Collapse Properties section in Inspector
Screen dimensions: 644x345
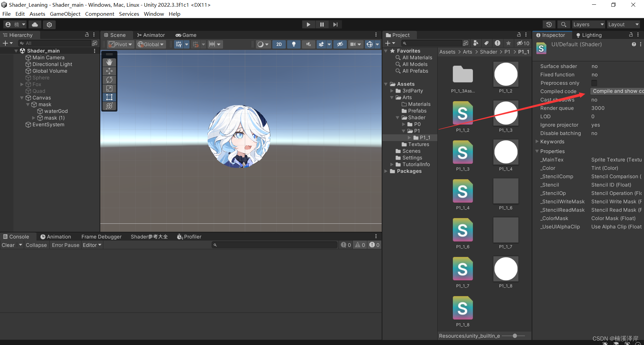click(x=537, y=151)
